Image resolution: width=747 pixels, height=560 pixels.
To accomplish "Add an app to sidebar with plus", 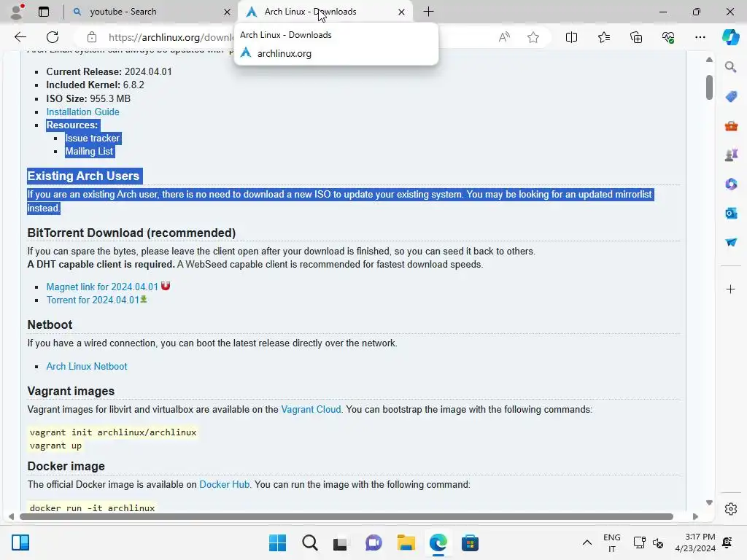I will pyautogui.click(x=730, y=289).
